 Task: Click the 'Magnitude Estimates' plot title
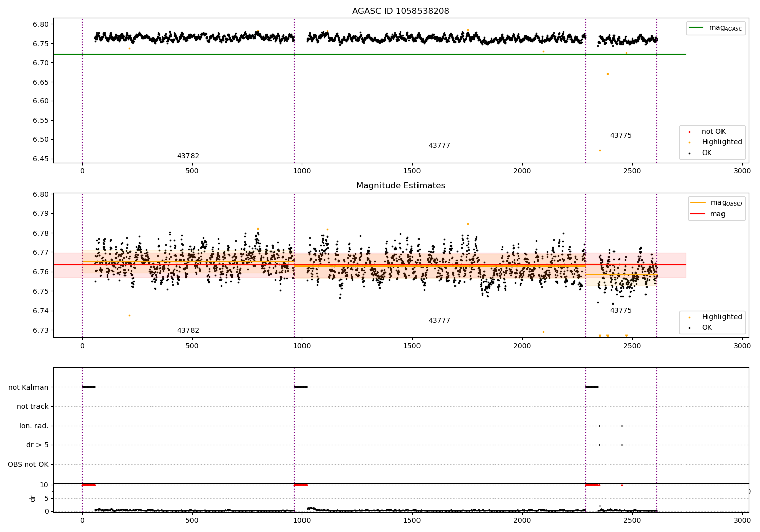[x=401, y=186]
